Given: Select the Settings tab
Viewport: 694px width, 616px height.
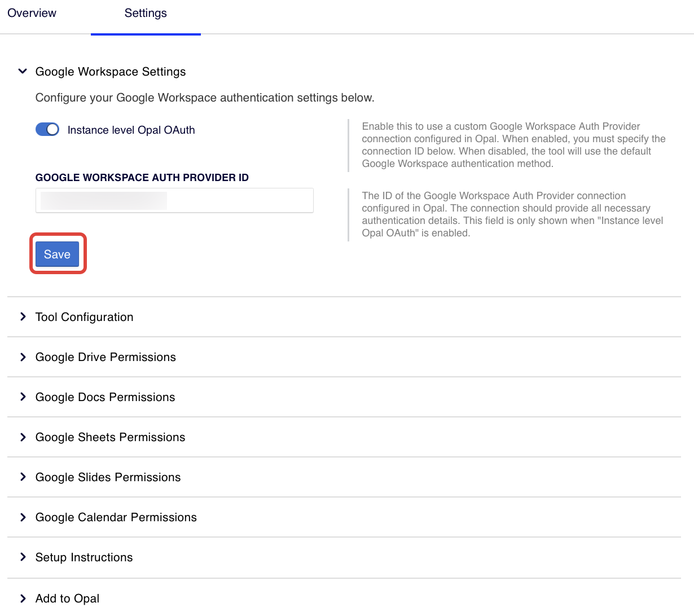Looking at the screenshot, I should [146, 13].
